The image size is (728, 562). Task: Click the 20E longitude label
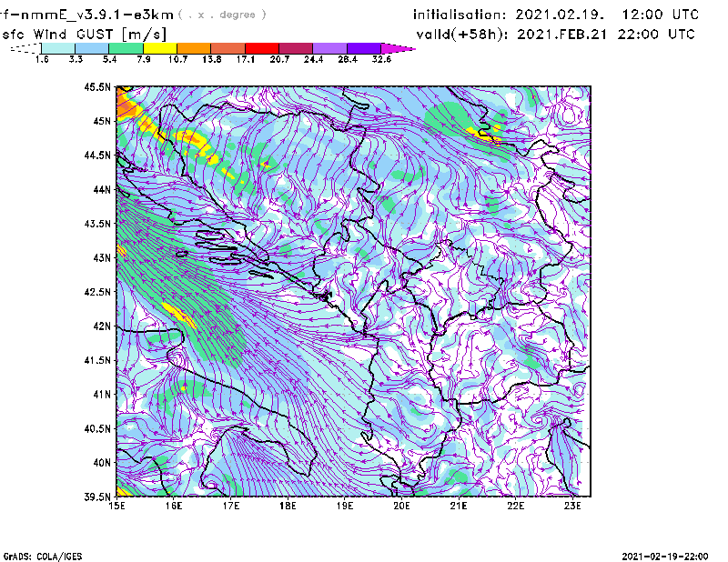pyautogui.click(x=401, y=506)
